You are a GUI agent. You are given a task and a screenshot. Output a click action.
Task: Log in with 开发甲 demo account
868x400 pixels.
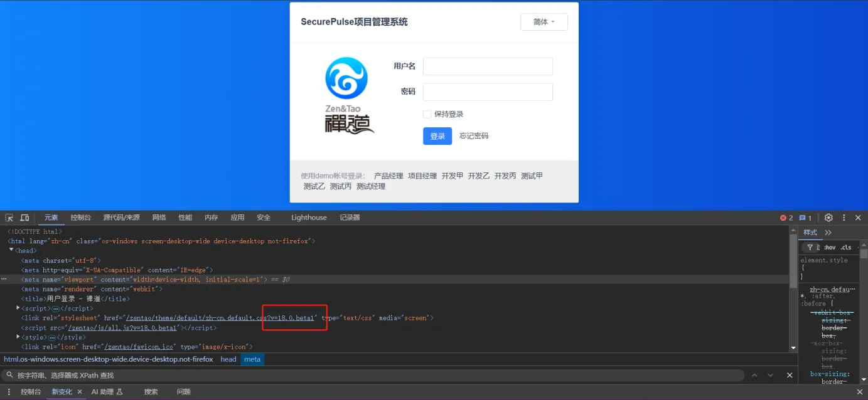(453, 176)
